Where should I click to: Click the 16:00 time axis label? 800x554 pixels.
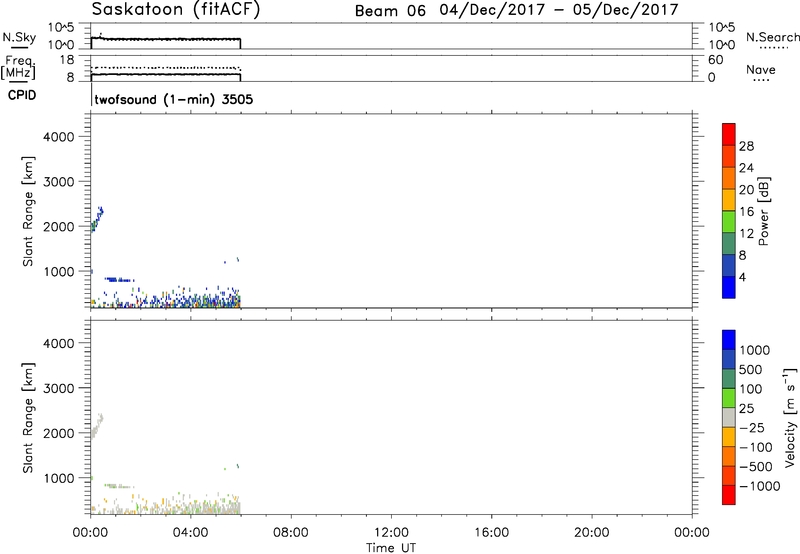pyautogui.click(x=491, y=533)
